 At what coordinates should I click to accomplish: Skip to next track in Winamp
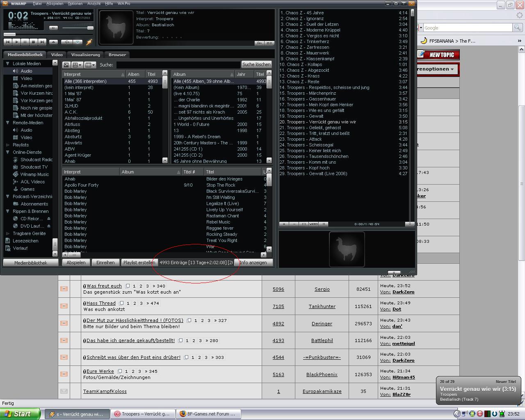coord(42,42)
